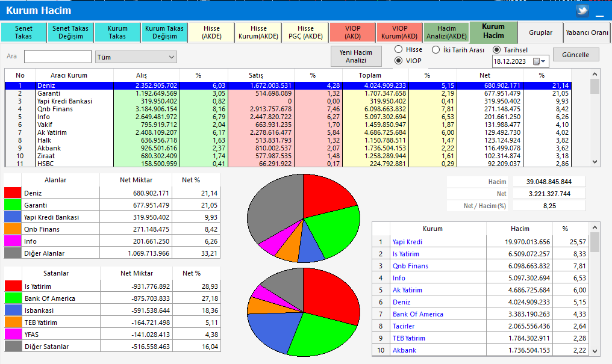This screenshot has height=364, width=612.
Task: Switch to the Yabancı Oranı tab
Action: [x=587, y=32]
